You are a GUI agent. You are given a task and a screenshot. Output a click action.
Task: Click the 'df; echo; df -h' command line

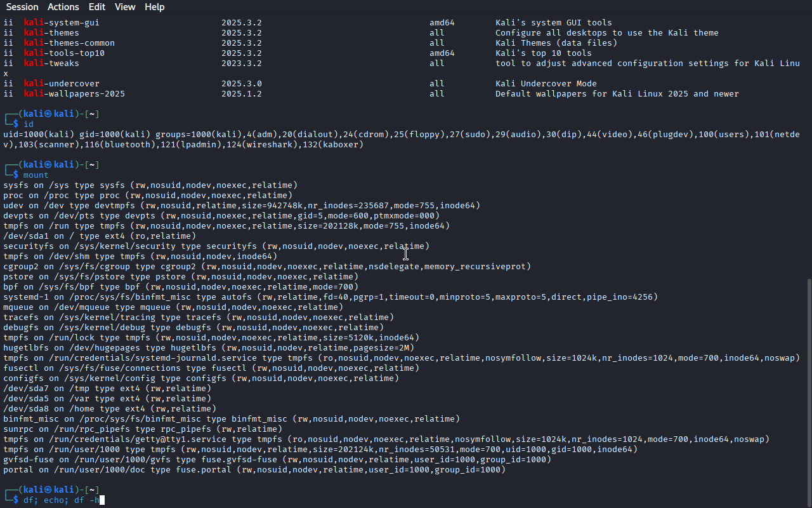click(x=62, y=500)
